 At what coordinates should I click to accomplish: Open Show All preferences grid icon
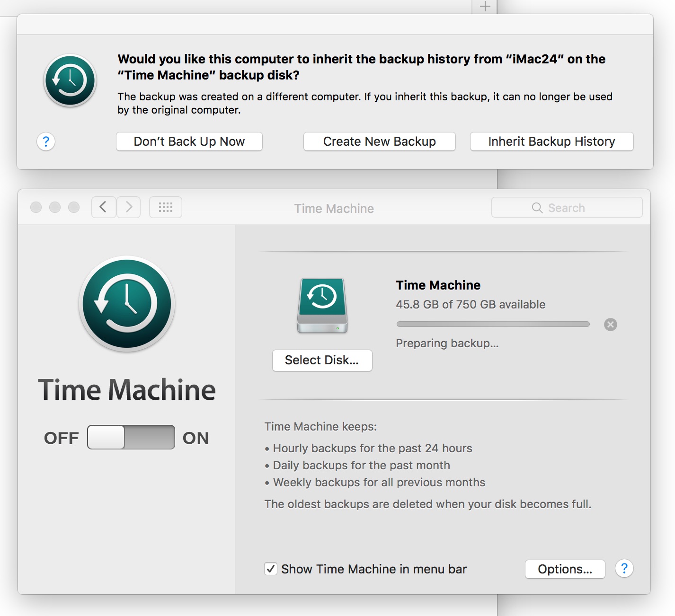tap(165, 207)
